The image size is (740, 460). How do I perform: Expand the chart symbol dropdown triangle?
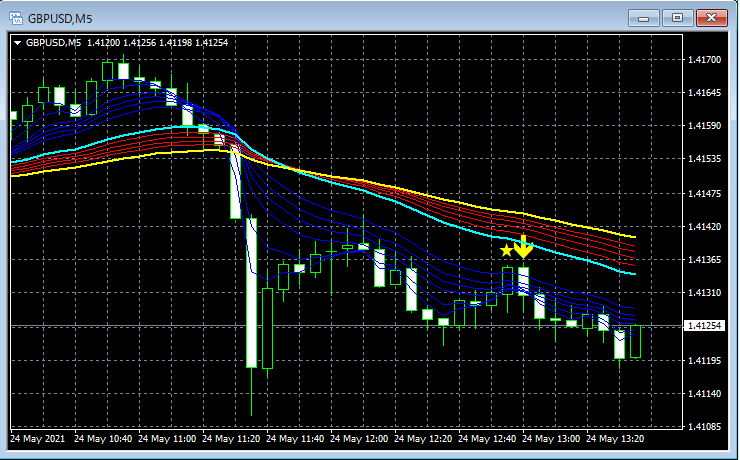coord(18,43)
